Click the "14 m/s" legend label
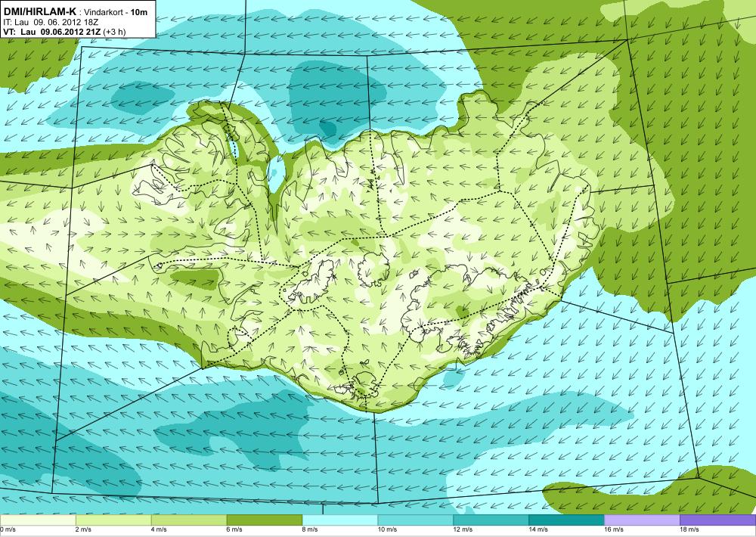Image resolution: width=756 pixels, height=537 pixels. (x=539, y=529)
